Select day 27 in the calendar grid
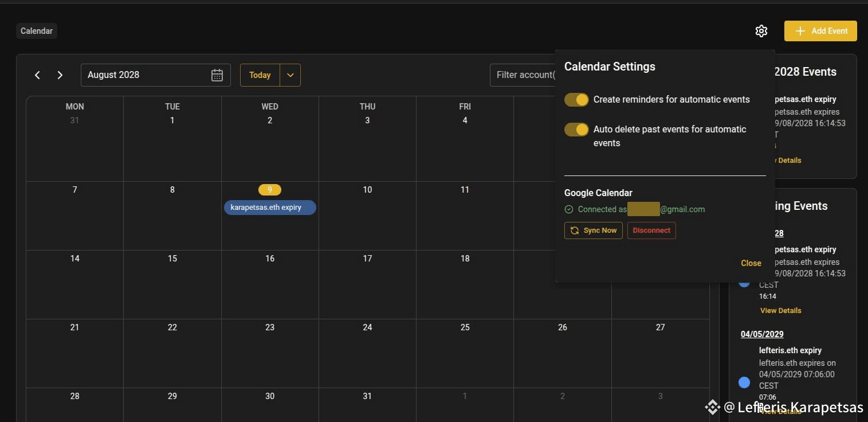Screen dimensions: 868x422 pos(661,327)
